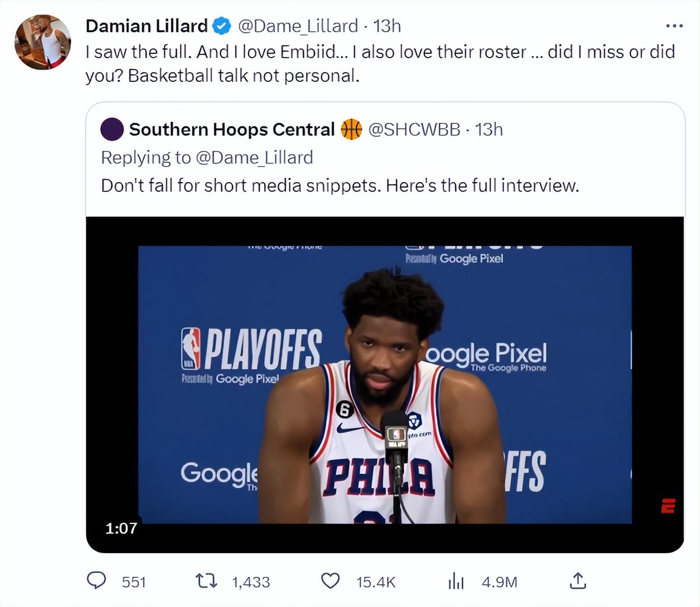Open Damian Lillard's profile picture
Screen dimensions: 700x607
[43, 42]
